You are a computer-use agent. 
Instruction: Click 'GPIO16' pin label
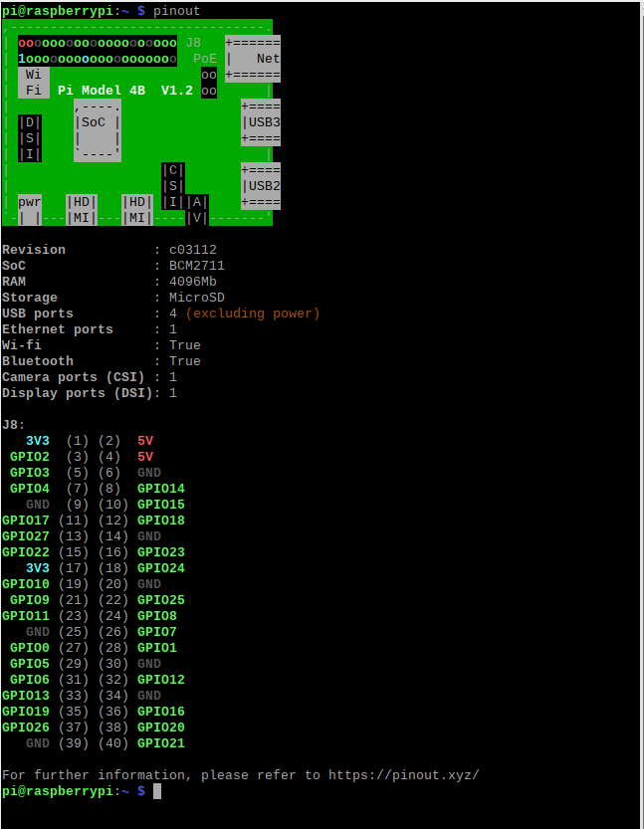[x=161, y=711]
